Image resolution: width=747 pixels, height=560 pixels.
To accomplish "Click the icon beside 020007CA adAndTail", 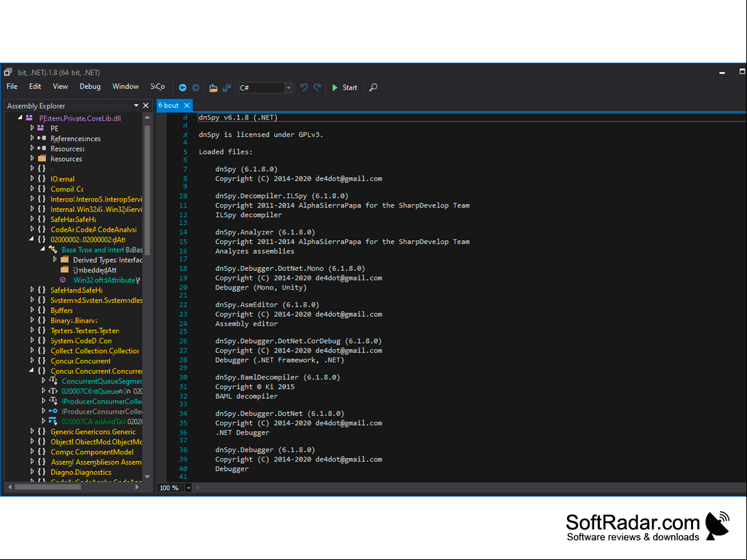I will 53,422.
